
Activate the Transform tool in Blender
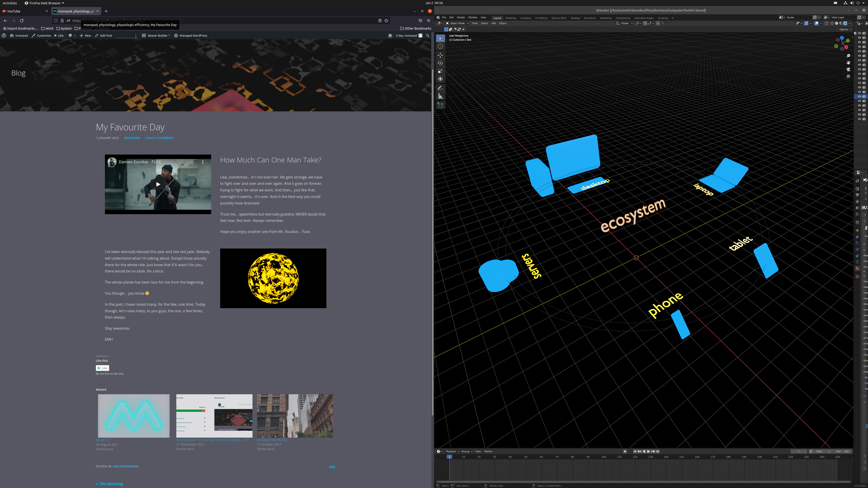[x=440, y=79]
